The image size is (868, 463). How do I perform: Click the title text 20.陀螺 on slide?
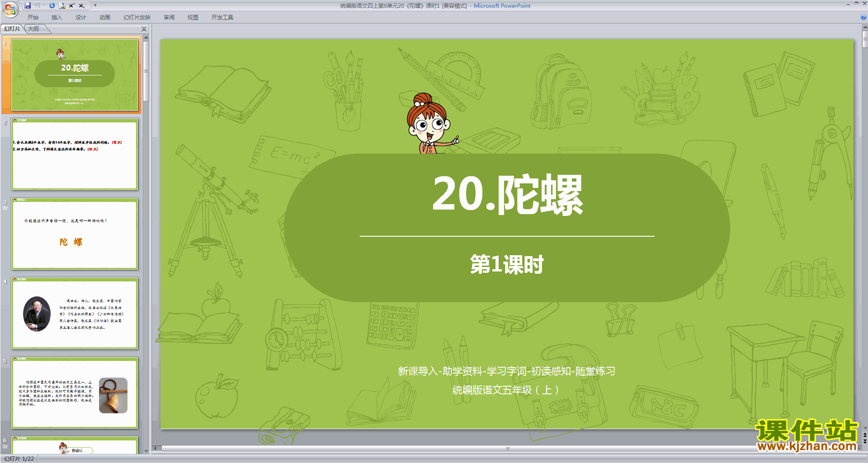(507, 194)
